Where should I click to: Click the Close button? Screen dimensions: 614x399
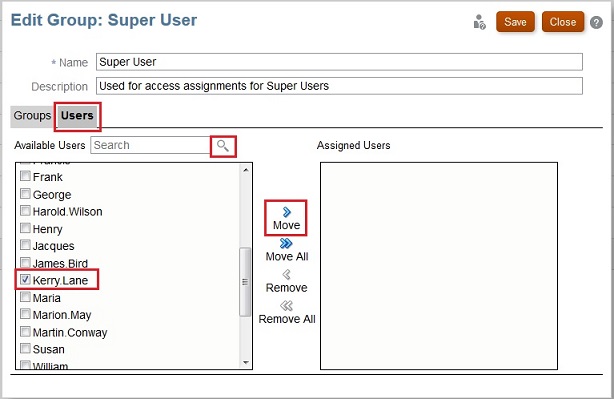pyautogui.click(x=563, y=22)
